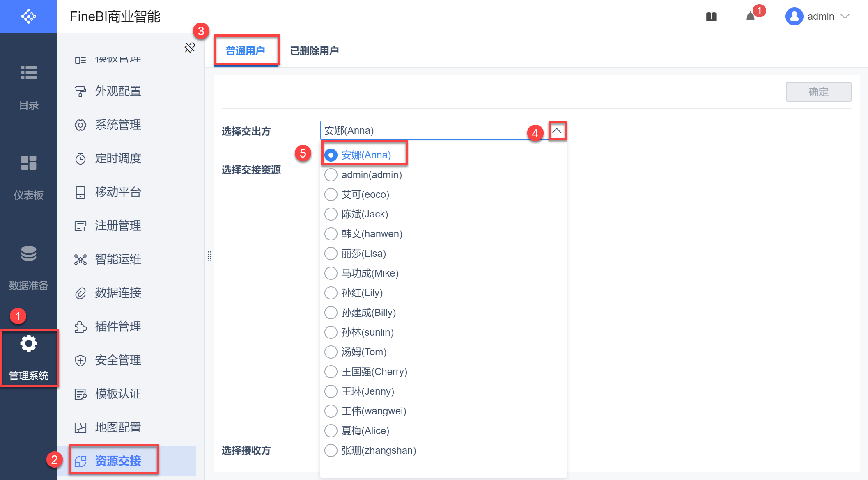Image resolution: width=868 pixels, height=480 pixels.
Task: Open the notification bell icon
Action: (750, 16)
